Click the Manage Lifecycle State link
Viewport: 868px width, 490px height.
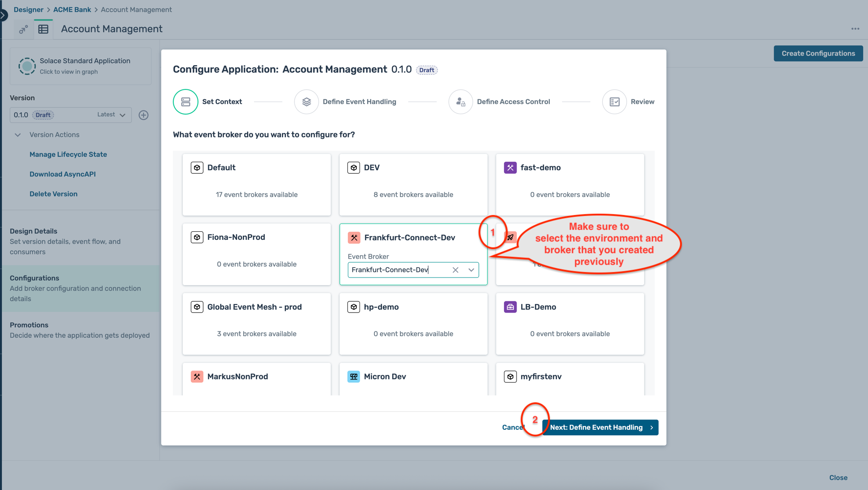tap(68, 155)
